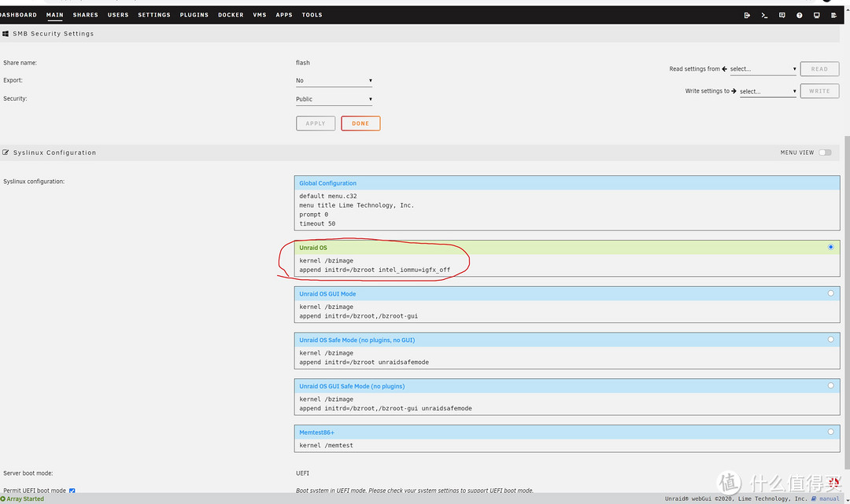Click the manual book icon in footer
The width and height of the screenshot is (850, 504).
[814, 498]
